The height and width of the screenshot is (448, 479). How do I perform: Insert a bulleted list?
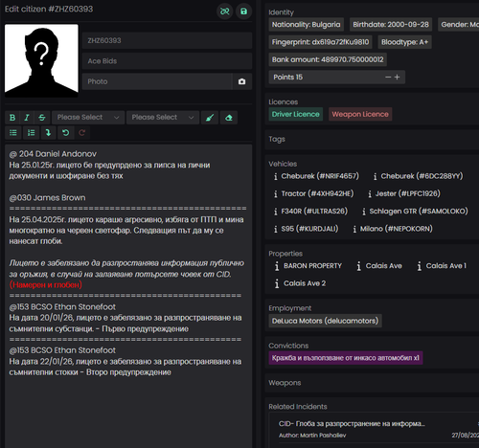[x=13, y=133]
